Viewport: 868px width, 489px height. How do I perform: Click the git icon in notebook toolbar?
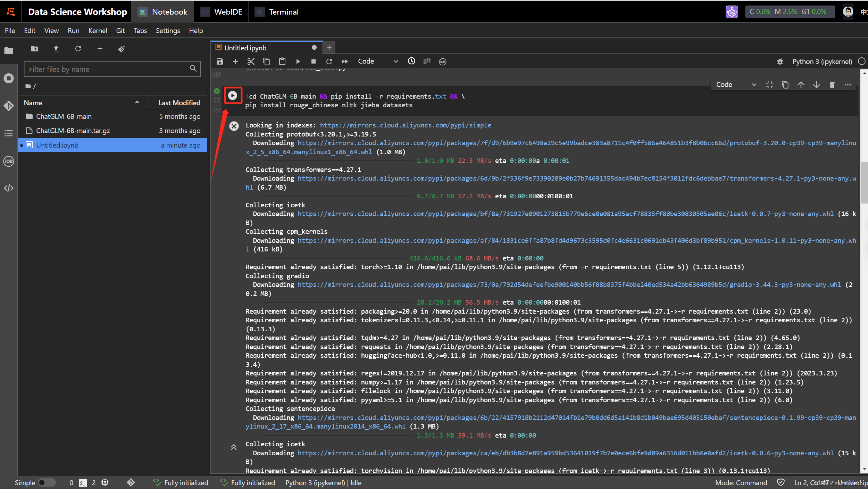(x=427, y=61)
